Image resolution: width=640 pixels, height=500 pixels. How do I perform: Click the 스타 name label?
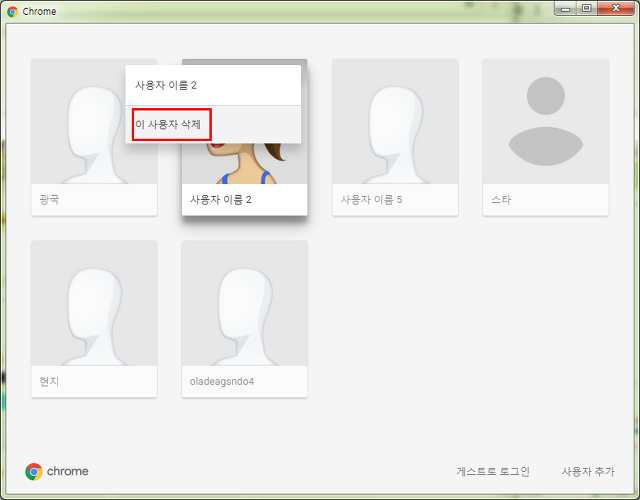(501, 200)
